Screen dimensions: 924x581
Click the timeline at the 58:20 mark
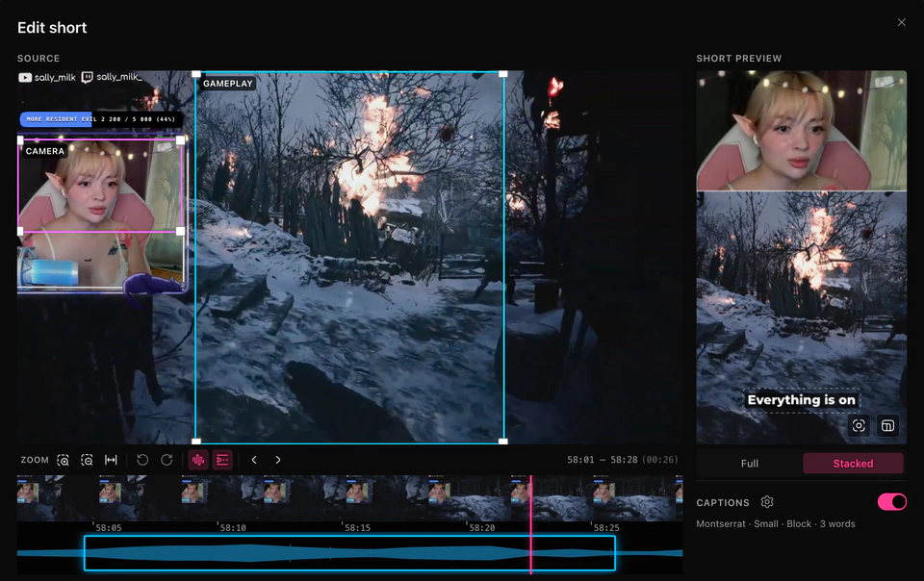(481, 528)
